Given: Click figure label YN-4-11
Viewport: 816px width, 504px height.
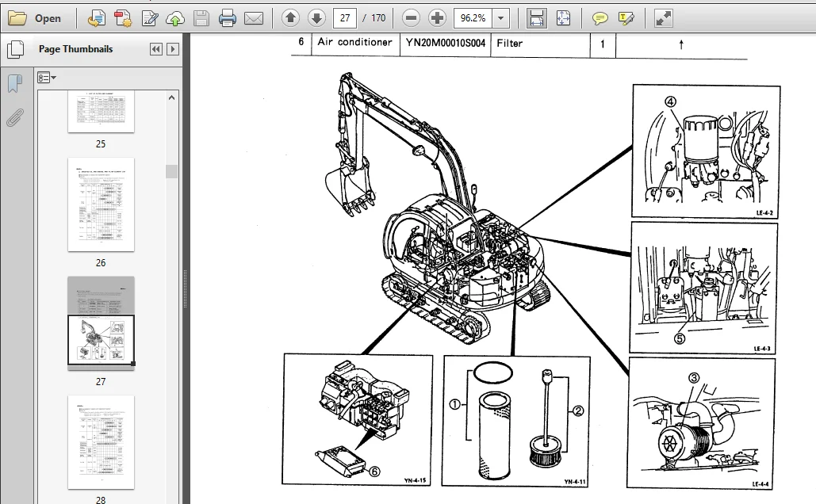Looking at the screenshot, I should tap(575, 482).
